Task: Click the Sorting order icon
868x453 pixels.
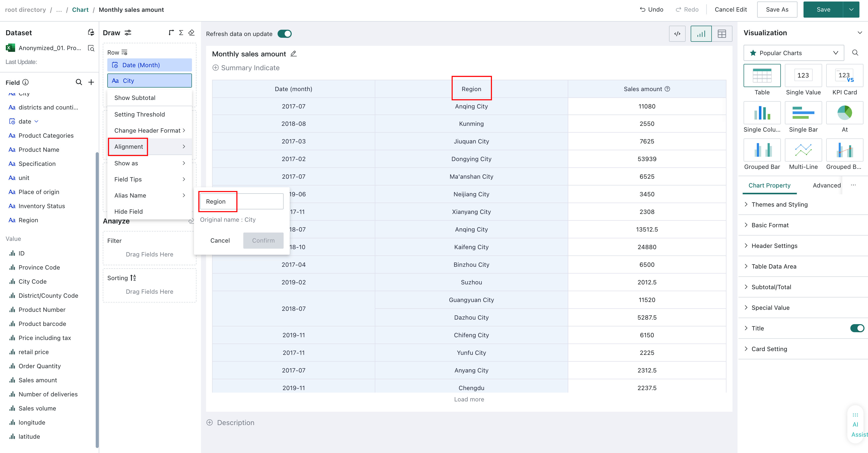Action: pos(133,278)
